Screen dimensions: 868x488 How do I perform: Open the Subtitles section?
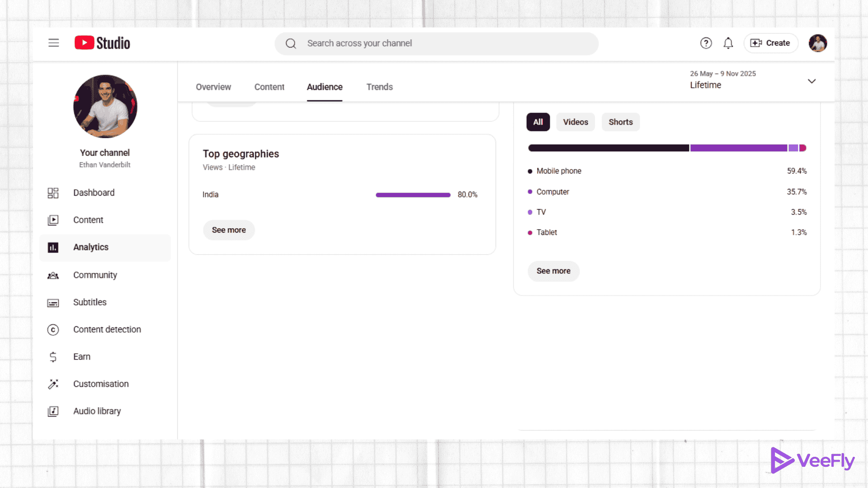tap(90, 302)
